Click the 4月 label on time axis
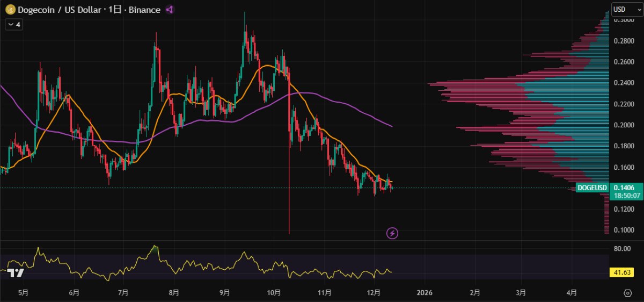The height and width of the screenshot is (302, 644). (x=572, y=293)
